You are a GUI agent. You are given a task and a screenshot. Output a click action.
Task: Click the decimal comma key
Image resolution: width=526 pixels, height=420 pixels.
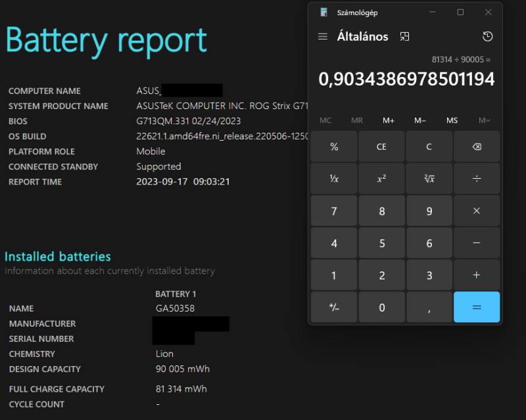429,307
